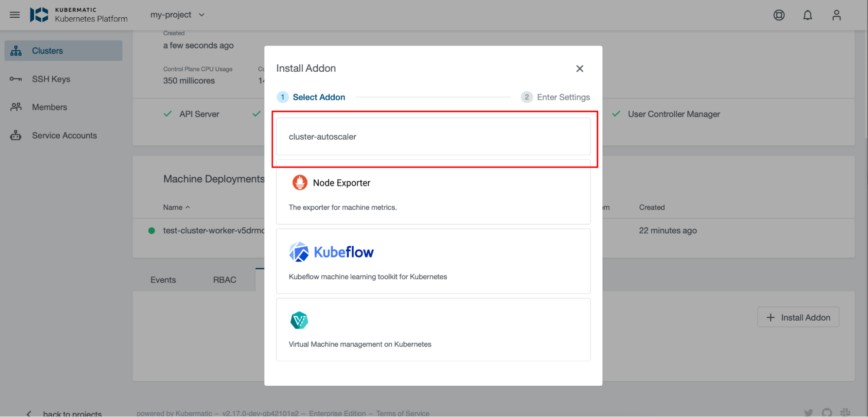Choose the Kubeflow addon logo
Viewport: 868px width, 417px height.
point(331,252)
